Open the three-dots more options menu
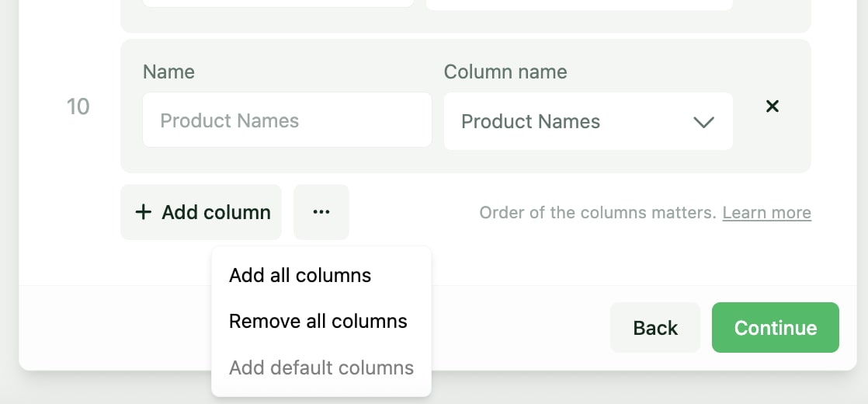Image resolution: width=868 pixels, height=404 pixels. 321,212
